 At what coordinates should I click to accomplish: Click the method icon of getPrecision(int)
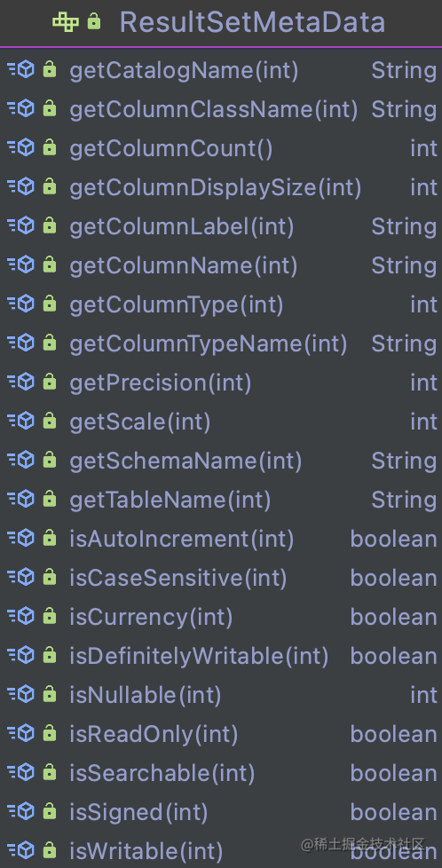20,382
